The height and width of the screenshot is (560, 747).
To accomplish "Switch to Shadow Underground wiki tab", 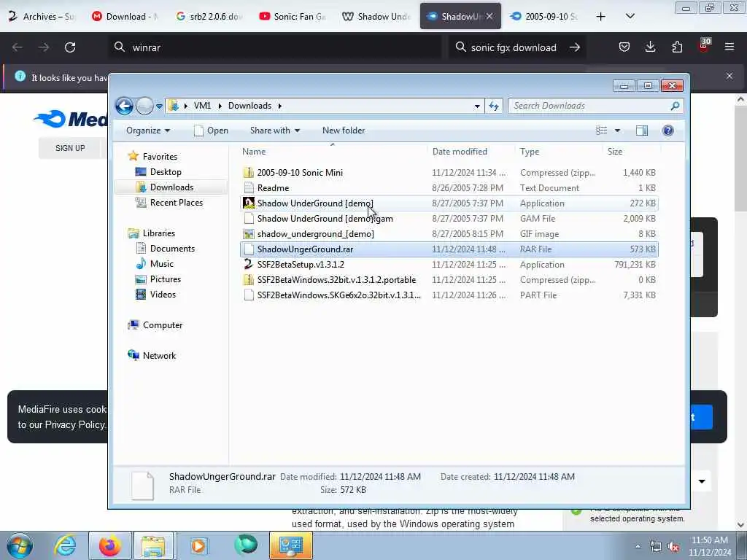I will click(376, 16).
